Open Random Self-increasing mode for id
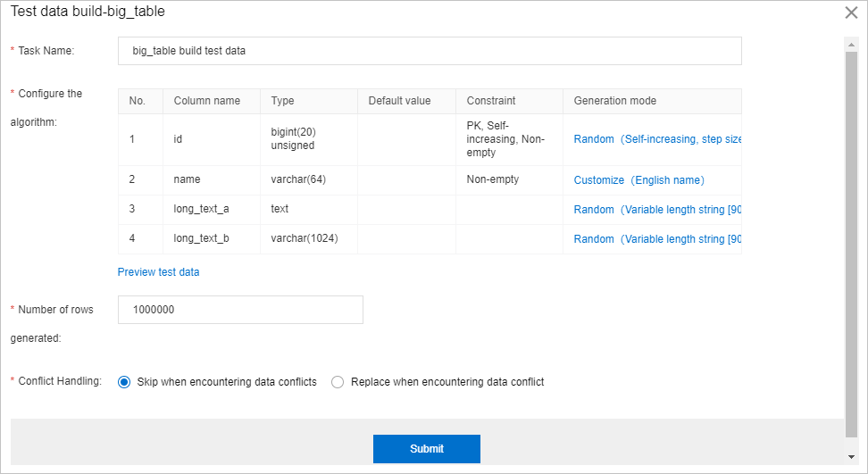The height and width of the screenshot is (474, 868). coord(657,139)
